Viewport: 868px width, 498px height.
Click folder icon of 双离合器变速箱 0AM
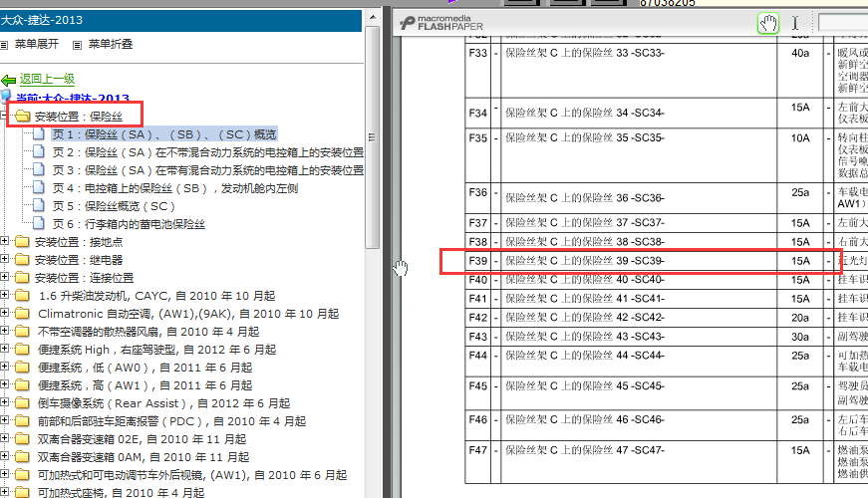coord(22,457)
